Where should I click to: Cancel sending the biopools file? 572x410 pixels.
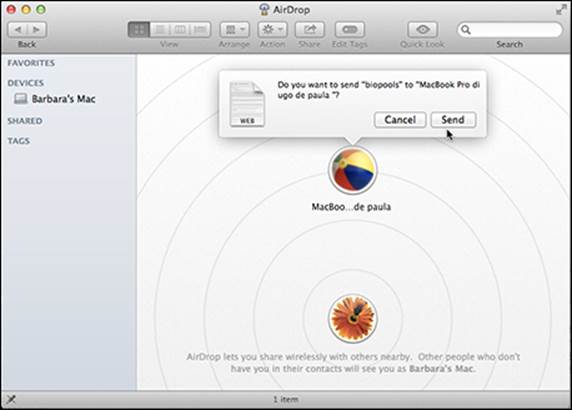(400, 120)
